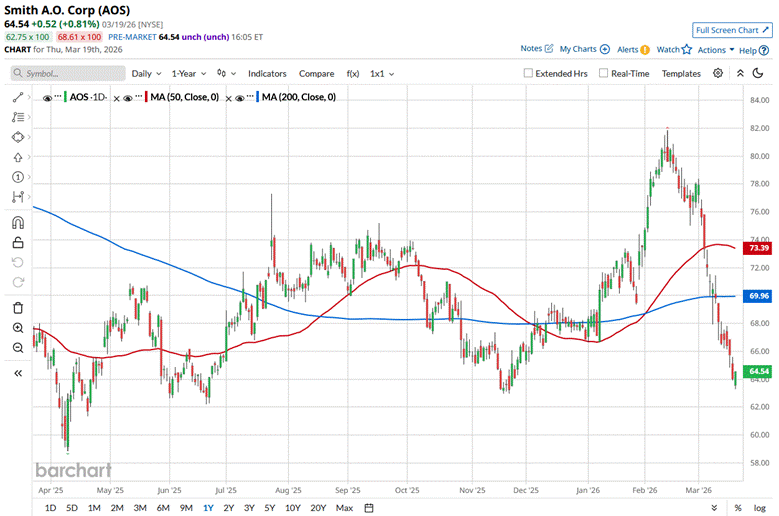Open Help question mark icon

[764, 50]
